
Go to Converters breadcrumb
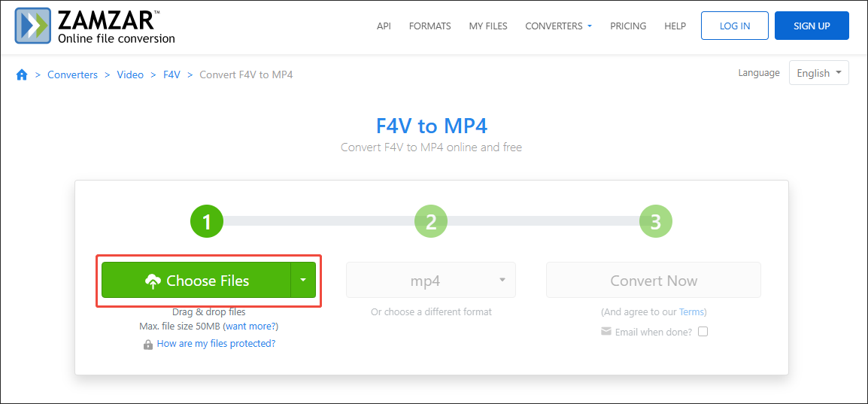click(72, 74)
